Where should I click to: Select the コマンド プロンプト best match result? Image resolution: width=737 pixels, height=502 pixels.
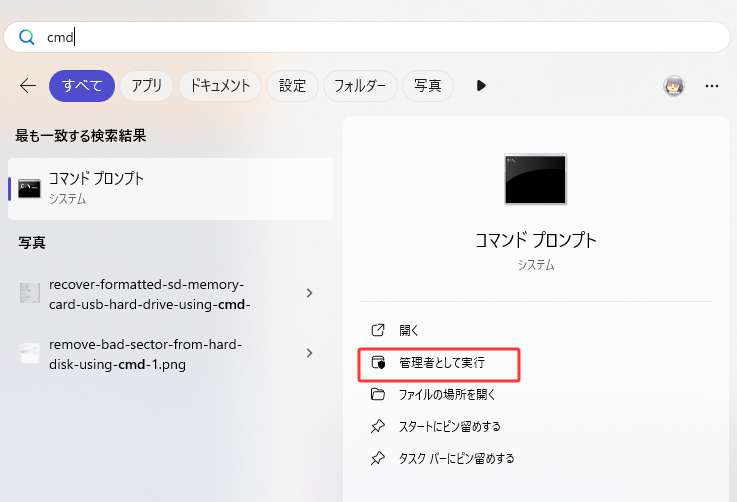(170, 188)
